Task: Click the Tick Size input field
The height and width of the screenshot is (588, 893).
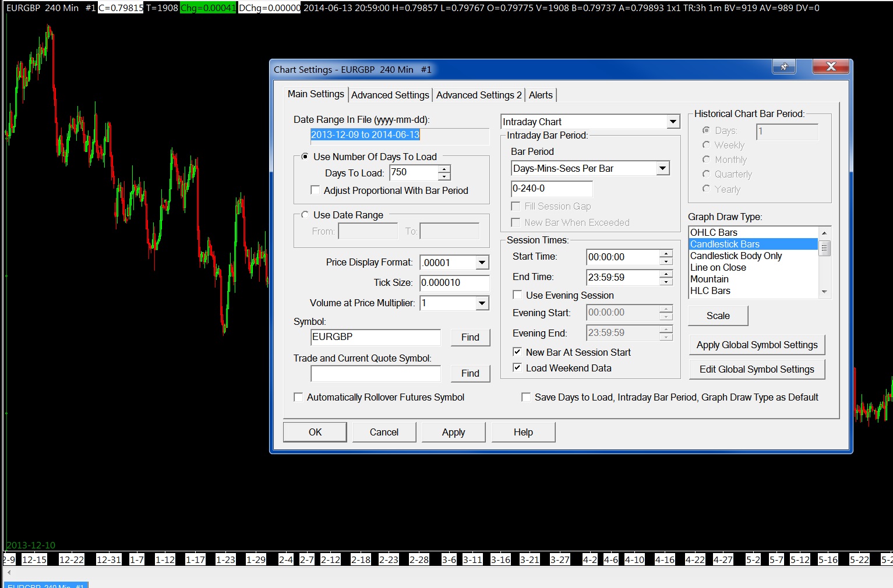Action: (454, 283)
